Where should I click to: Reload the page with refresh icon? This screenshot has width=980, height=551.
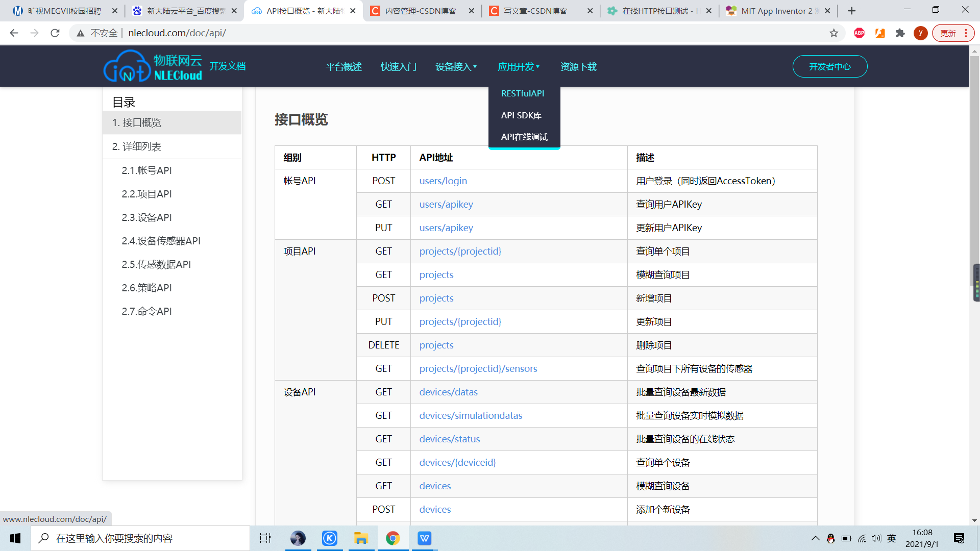click(55, 33)
